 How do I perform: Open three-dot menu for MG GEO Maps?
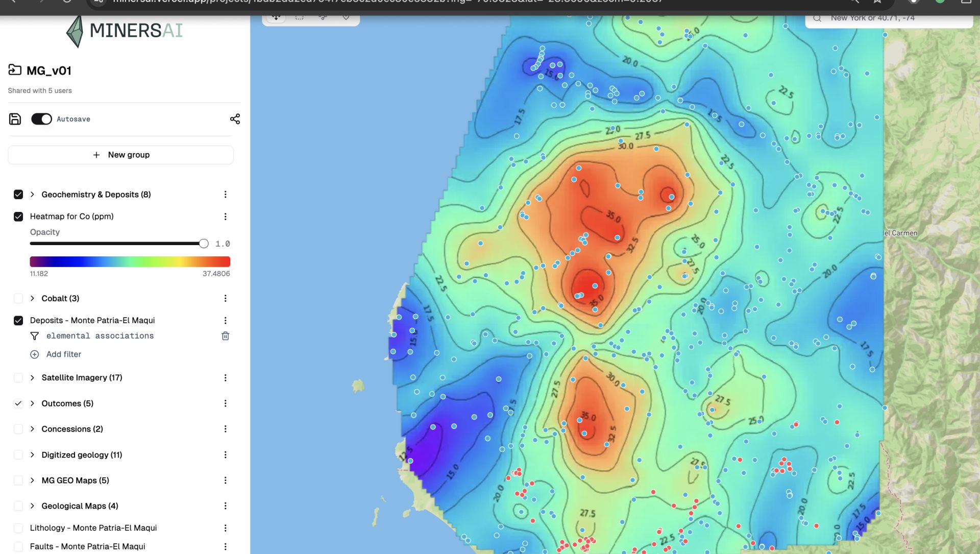(225, 480)
